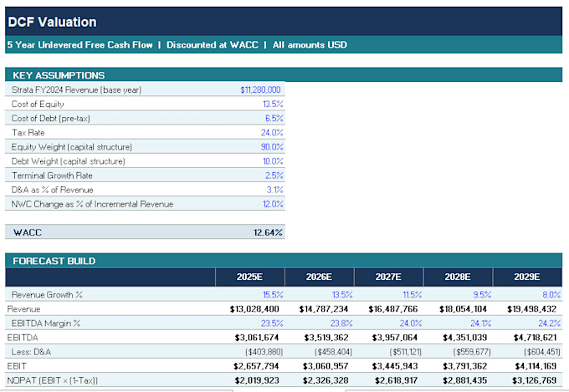This screenshot has height=392, width=569.
Task: Select the 2029E D&A ($604,451) cell
Action: click(528, 352)
